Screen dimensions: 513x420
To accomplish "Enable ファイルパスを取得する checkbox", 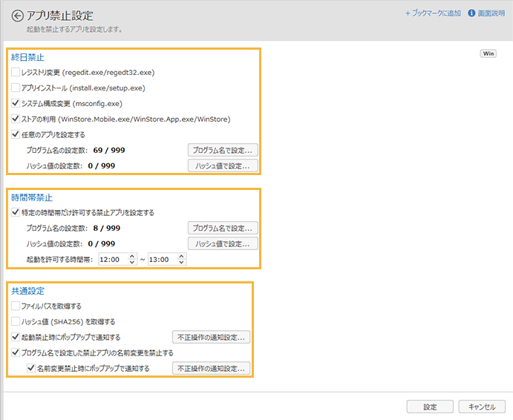I will (x=16, y=306).
